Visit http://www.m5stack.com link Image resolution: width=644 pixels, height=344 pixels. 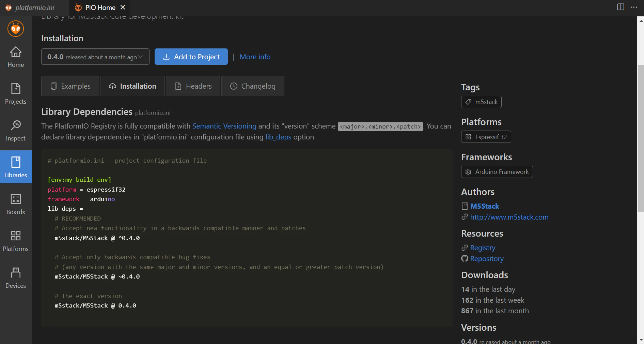click(509, 217)
